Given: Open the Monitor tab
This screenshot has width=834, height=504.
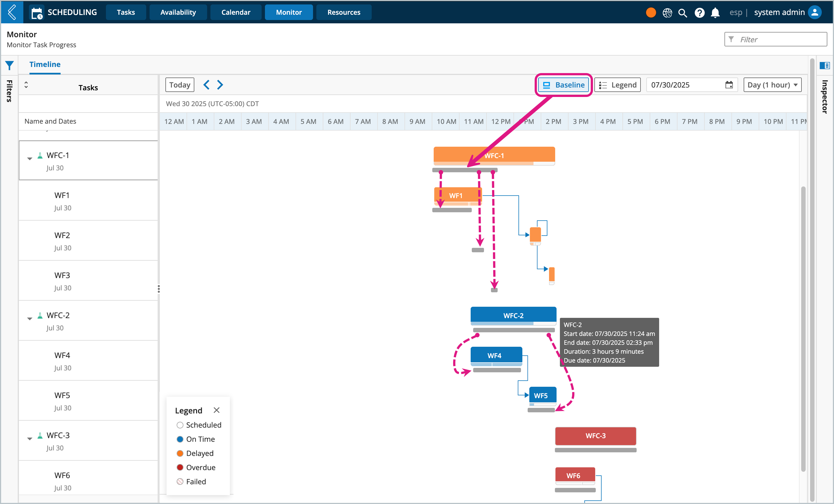Looking at the screenshot, I should (x=289, y=12).
